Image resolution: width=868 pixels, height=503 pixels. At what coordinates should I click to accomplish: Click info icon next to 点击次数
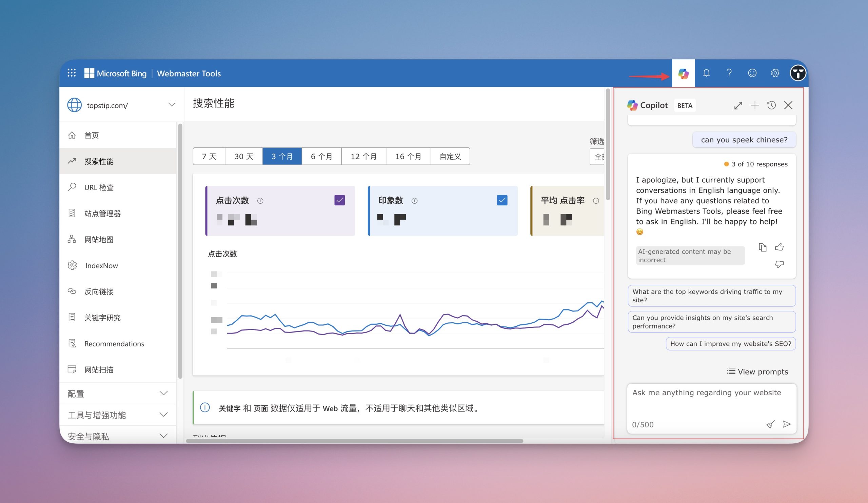tap(260, 201)
